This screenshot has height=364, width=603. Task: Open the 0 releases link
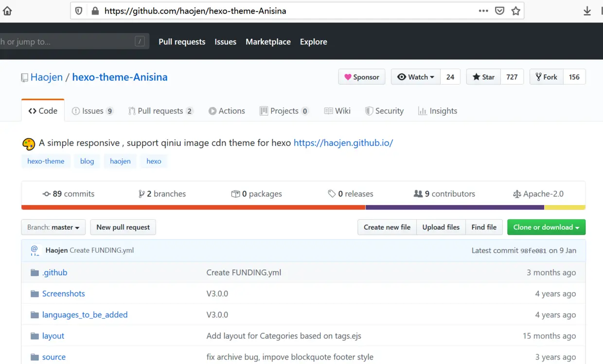tap(351, 194)
